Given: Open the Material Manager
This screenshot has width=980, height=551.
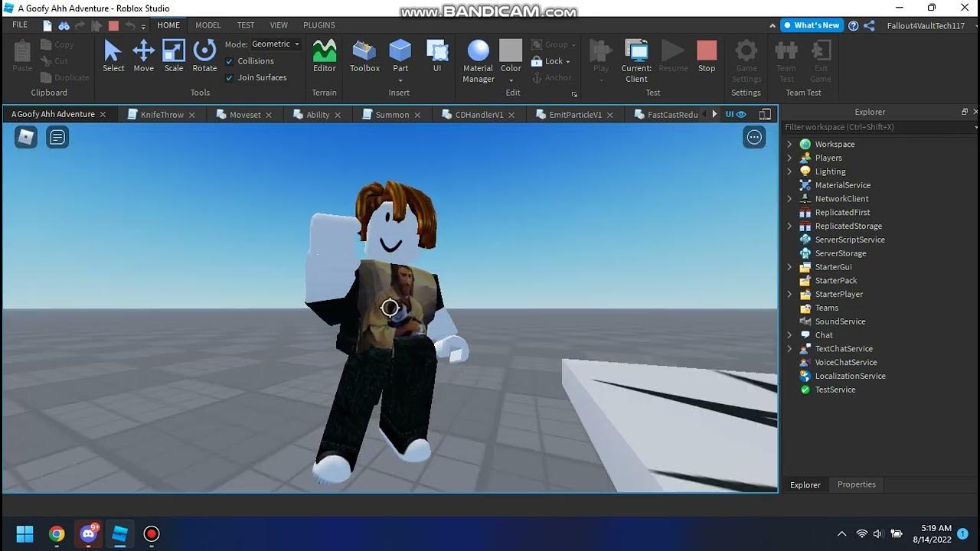Looking at the screenshot, I should click(x=479, y=61).
